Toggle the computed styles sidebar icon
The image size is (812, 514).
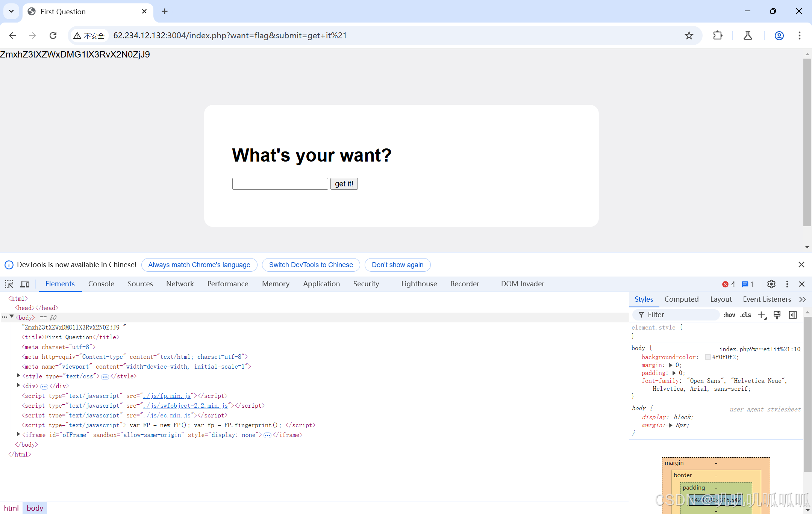793,315
